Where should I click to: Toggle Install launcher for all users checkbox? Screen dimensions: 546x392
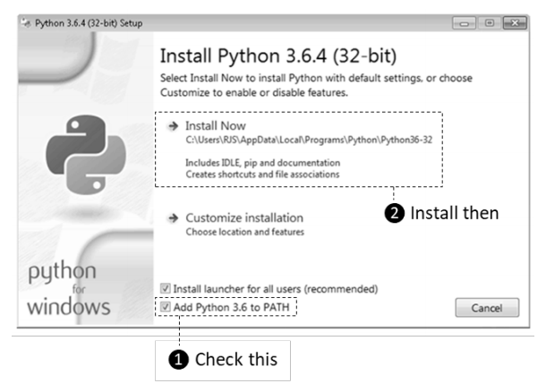(165, 288)
